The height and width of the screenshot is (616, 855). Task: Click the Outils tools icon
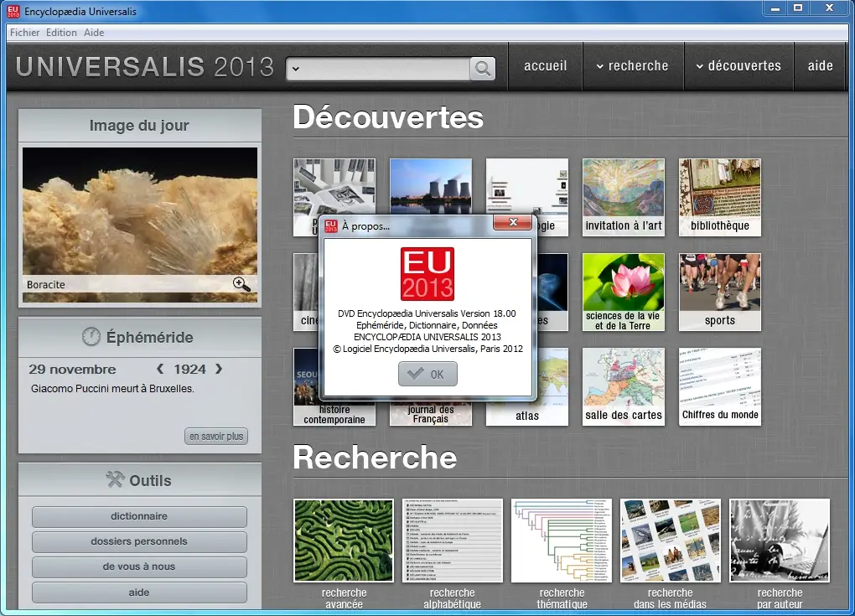pyautogui.click(x=115, y=479)
